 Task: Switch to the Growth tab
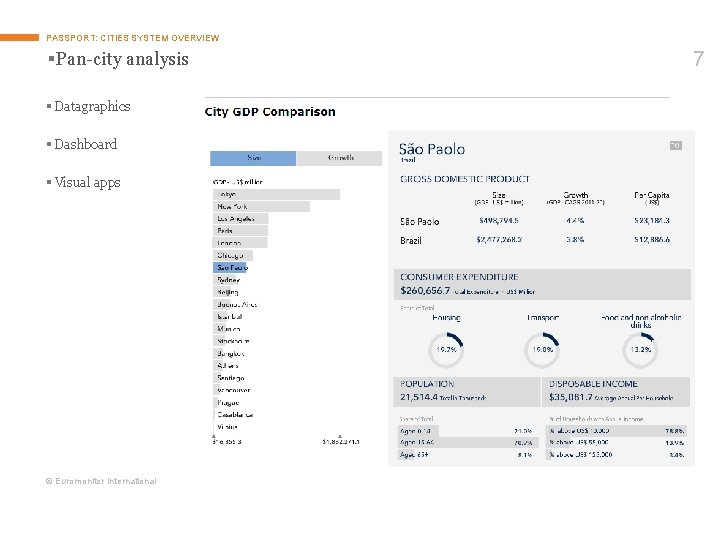pyautogui.click(x=339, y=158)
